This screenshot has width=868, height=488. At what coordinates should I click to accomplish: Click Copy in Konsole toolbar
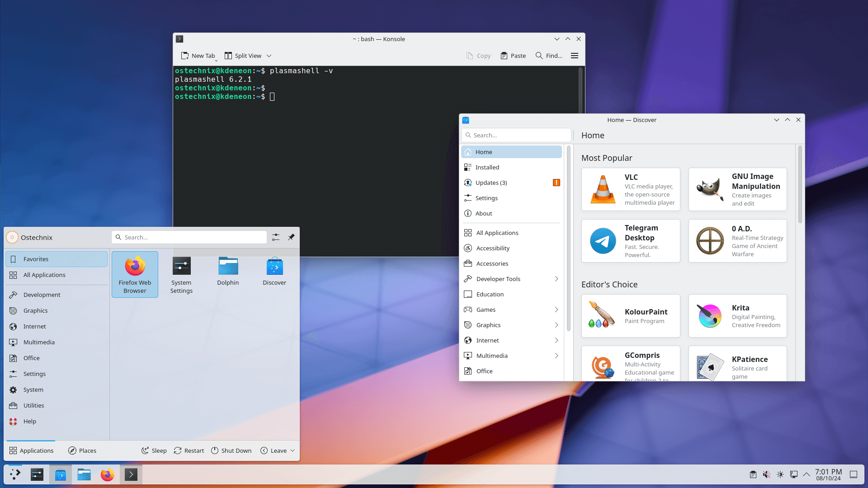[x=478, y=56]
